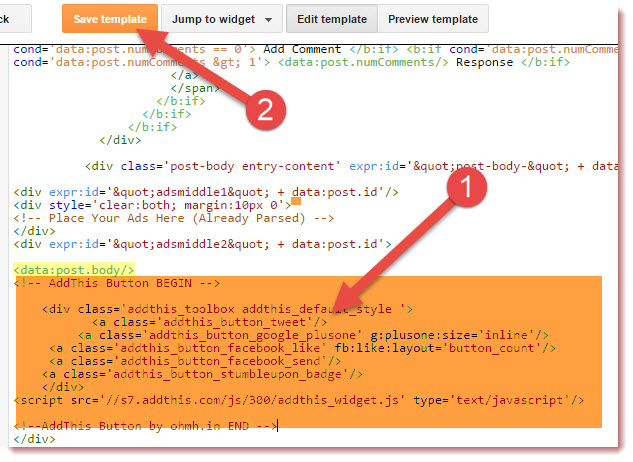Click the adsmiddle1 div line

click(x=206, y=192)
